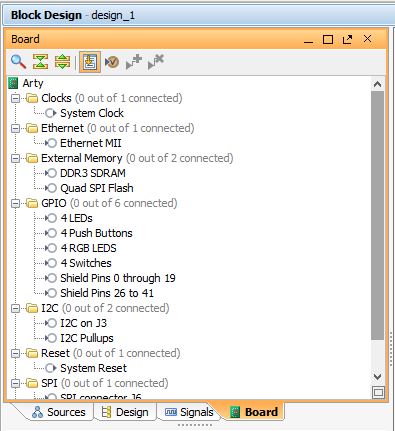This screenshot has height=431, width=395.
Task: Collapse the Ethernet folder
Action: [x=15, y=128]
